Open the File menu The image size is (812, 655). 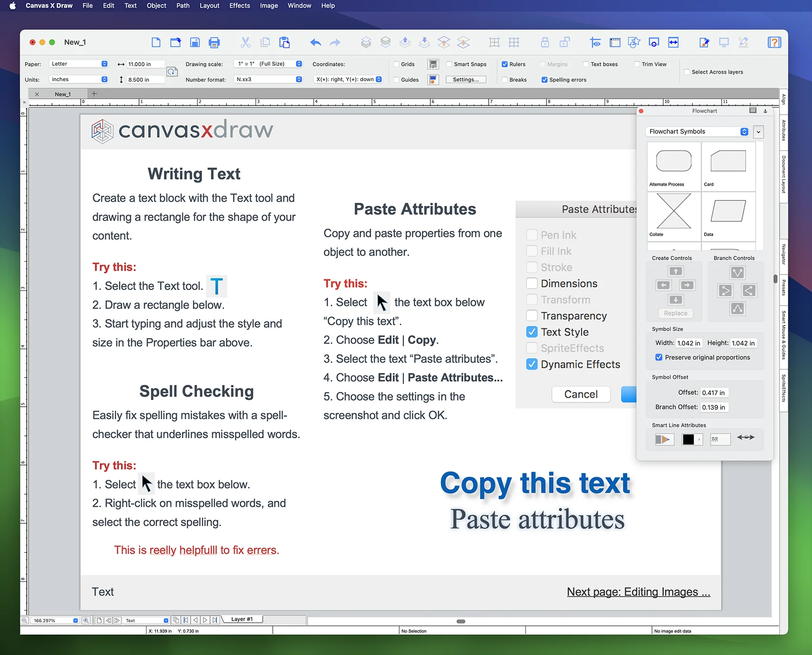coord(87,6)
